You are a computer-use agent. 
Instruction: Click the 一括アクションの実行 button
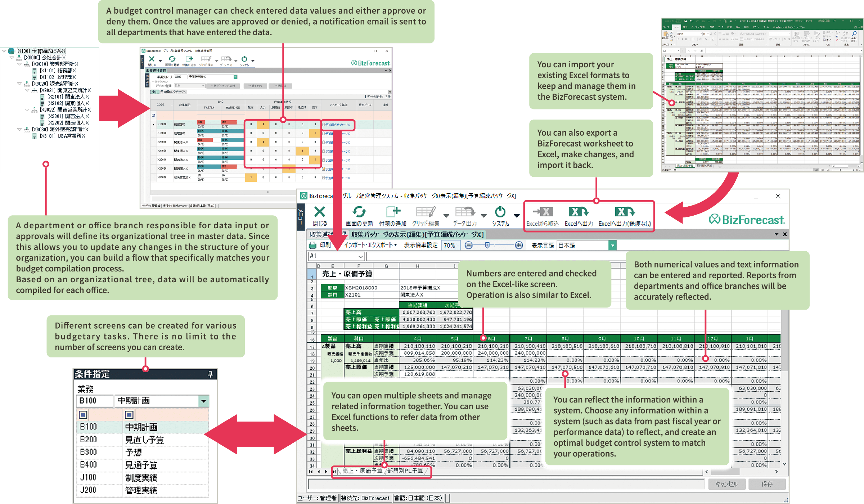click(x=224, y=86)
